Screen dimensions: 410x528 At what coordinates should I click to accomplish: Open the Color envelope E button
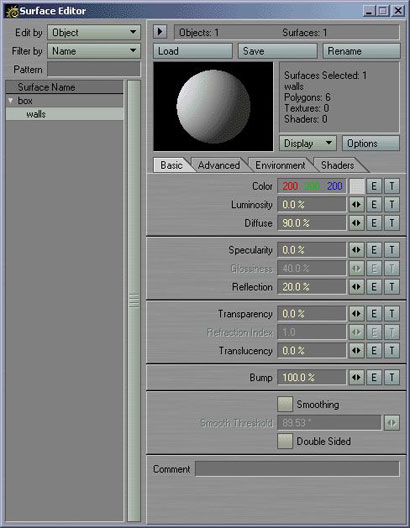(x=374, y=186)
